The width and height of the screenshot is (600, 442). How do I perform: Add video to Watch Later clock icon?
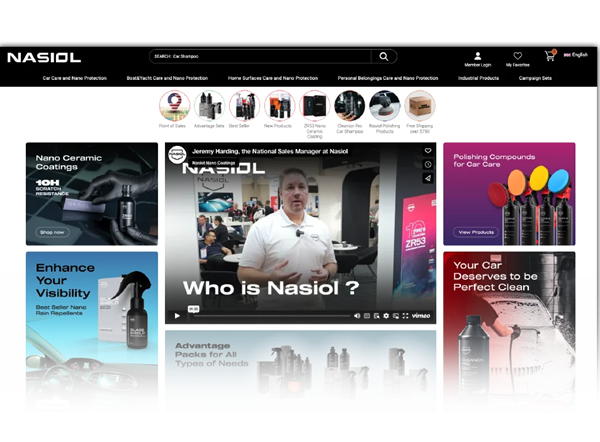click(428, 165)
